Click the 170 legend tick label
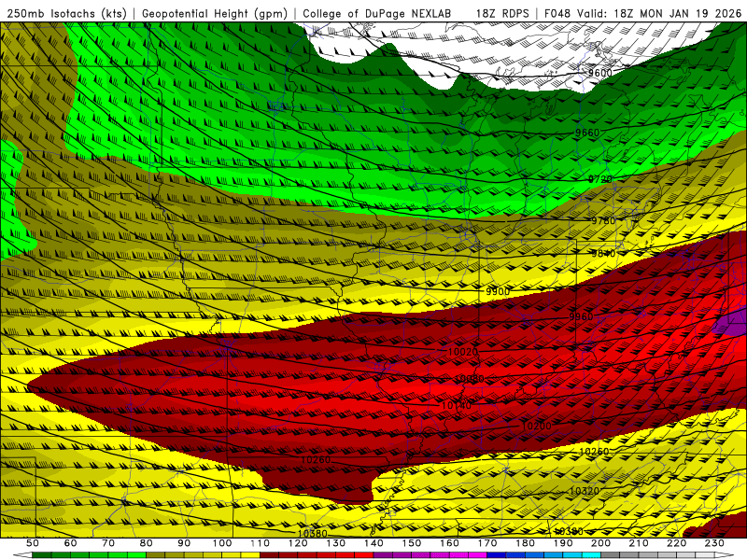This screenshot has width=747, height=560. click(486, 543)
